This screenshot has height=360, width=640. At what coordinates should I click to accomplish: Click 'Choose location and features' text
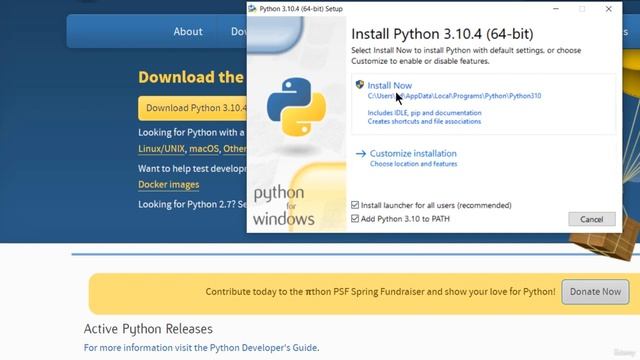pyautogui.click(x=413, y=164)
